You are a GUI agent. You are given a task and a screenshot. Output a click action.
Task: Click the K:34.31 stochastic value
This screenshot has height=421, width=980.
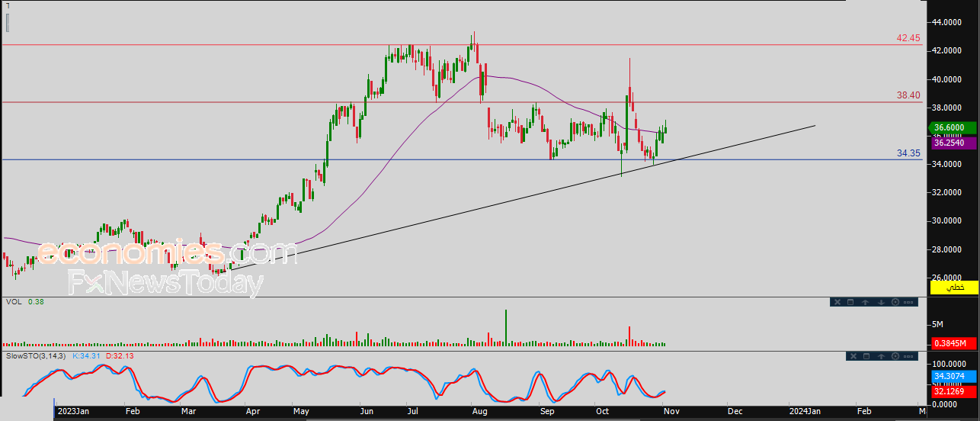coord(88,356)
